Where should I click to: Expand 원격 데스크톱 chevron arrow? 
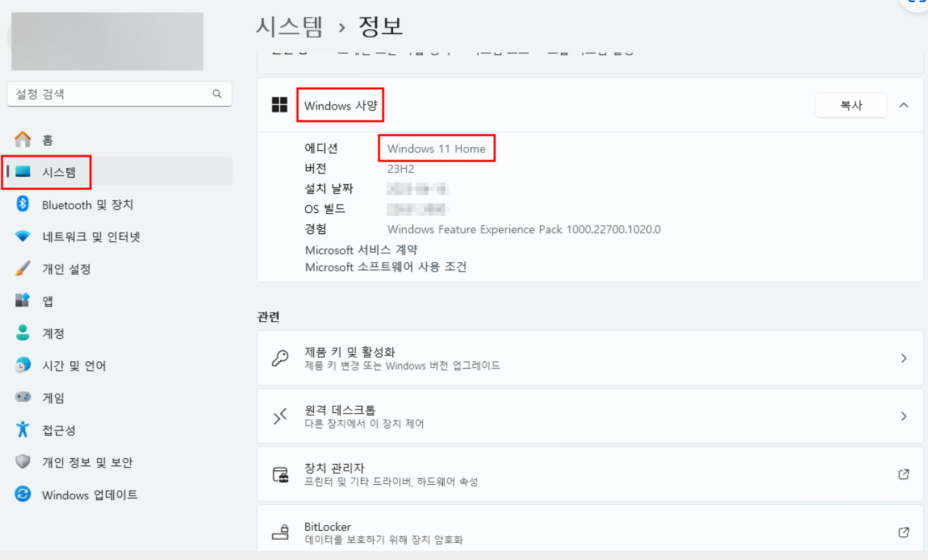[904, 417]
